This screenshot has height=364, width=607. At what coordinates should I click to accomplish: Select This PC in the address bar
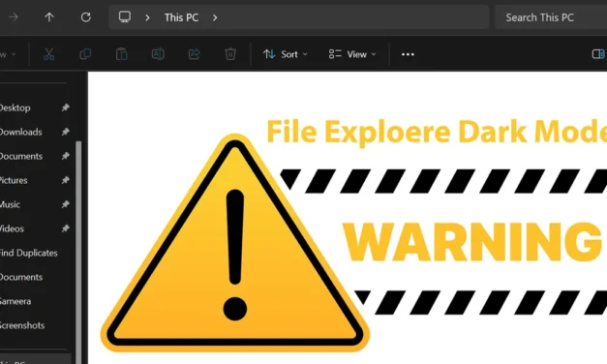(181, 17)
